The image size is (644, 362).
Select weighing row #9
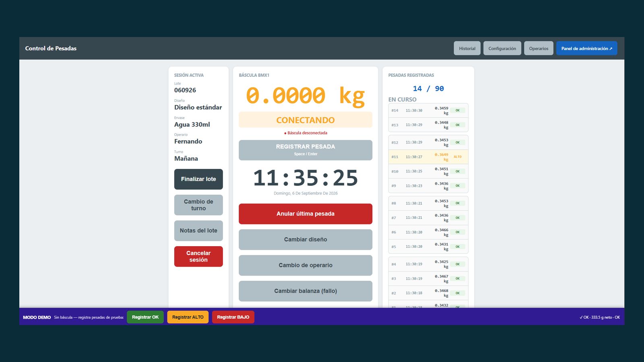[428, 186]
